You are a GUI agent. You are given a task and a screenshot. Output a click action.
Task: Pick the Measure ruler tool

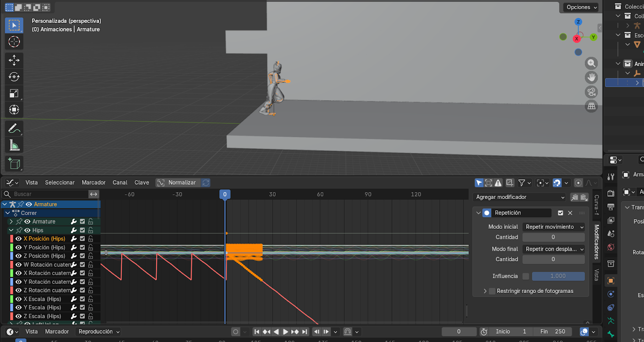[14, 146]
